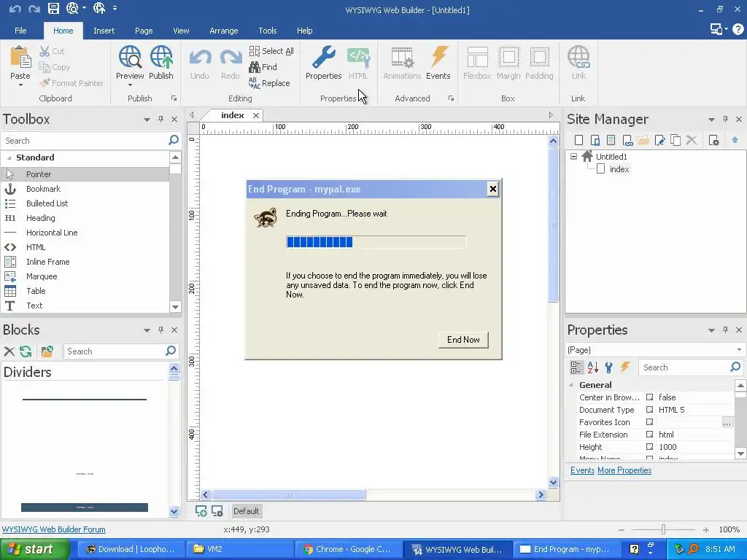
Task: Switch to the Tools ribbon tab
Action: click(x=267, y=31)
